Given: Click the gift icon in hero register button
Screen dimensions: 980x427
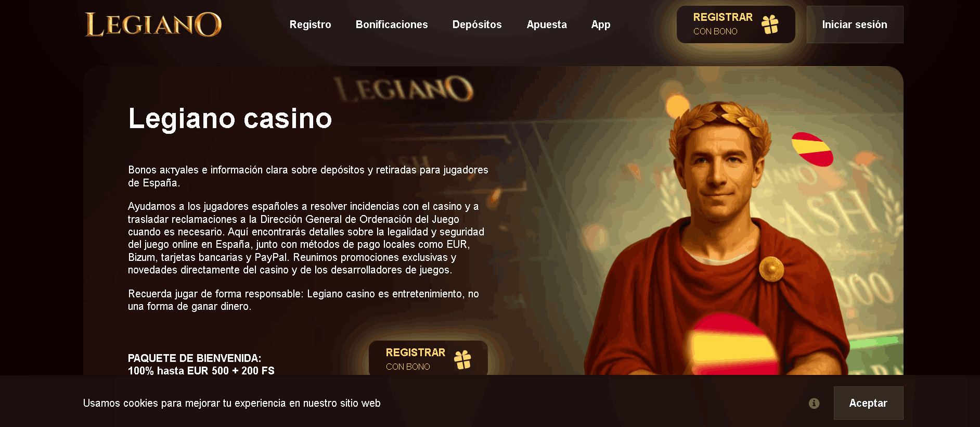Looking at the screenshot, I should click(x=462, y=360).
